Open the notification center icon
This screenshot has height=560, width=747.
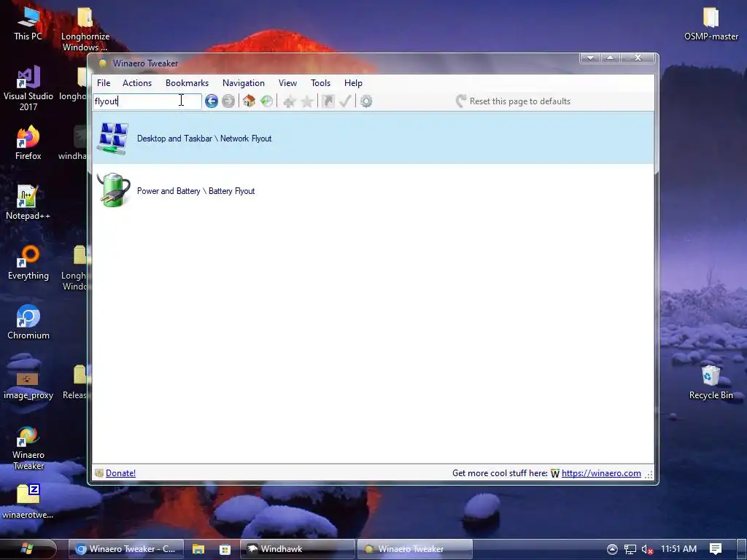(716, 549)
